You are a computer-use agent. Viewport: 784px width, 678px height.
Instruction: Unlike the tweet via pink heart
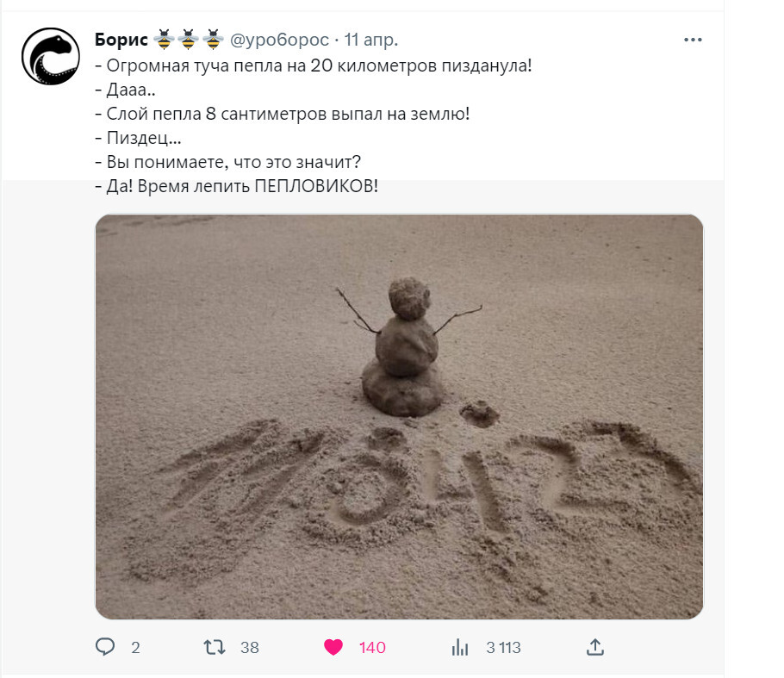tap(333, 648)
